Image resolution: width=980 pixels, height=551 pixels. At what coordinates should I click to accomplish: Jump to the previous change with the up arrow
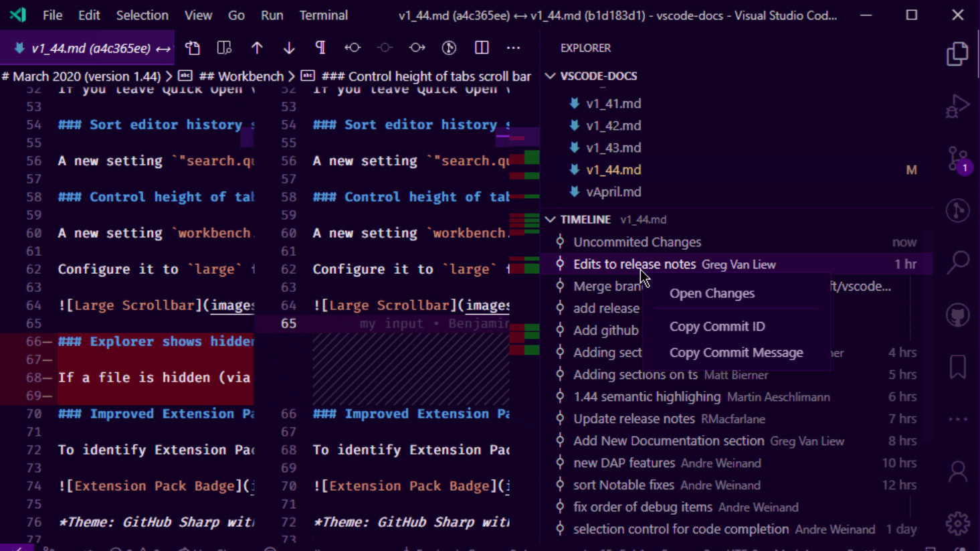[257, 48]
